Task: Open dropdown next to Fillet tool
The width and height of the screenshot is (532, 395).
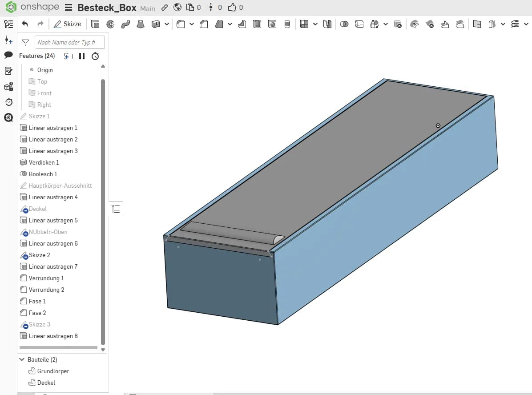Action: point(192,24)
